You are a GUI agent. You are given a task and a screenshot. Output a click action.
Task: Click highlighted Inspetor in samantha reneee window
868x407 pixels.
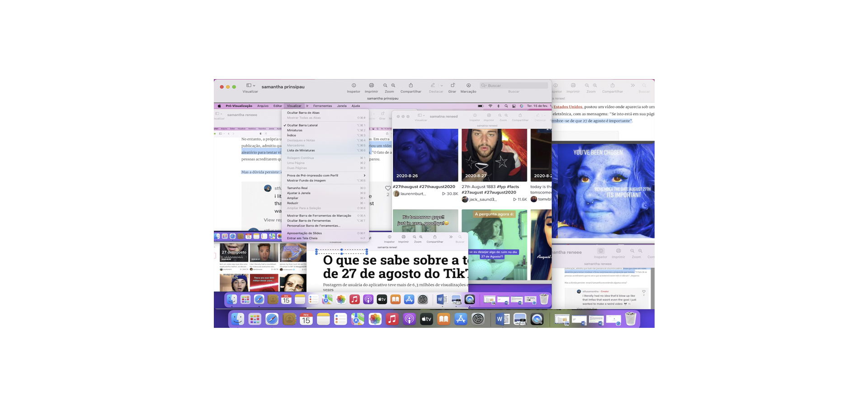(600, 251)
